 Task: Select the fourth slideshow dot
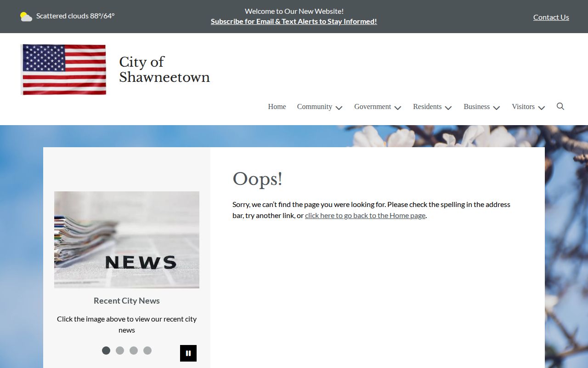(147, 351)
